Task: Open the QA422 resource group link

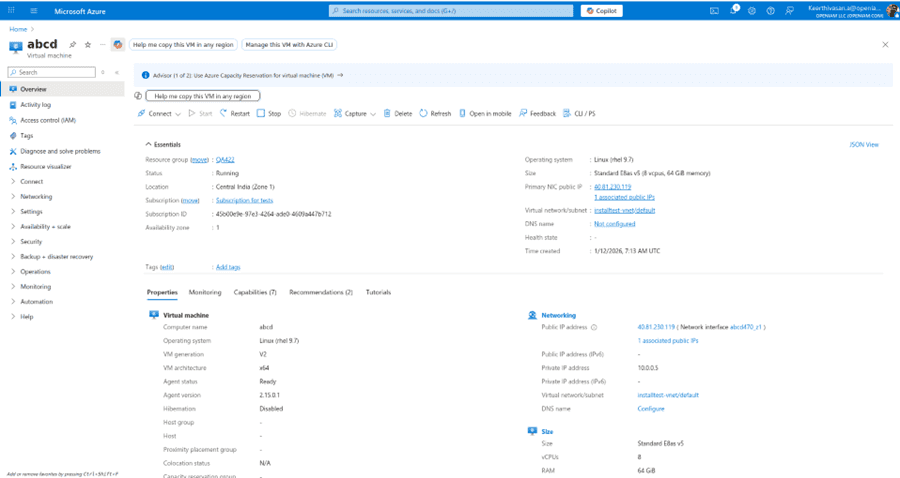Action: point(225,160)
